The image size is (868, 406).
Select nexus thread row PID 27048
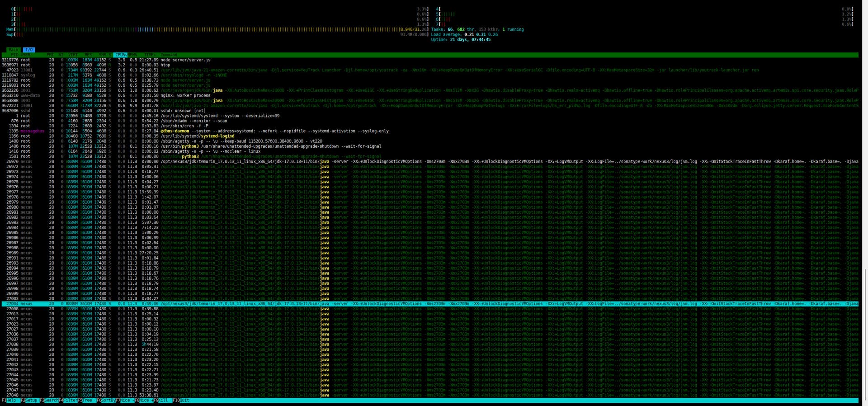click(x=429, y=395)
